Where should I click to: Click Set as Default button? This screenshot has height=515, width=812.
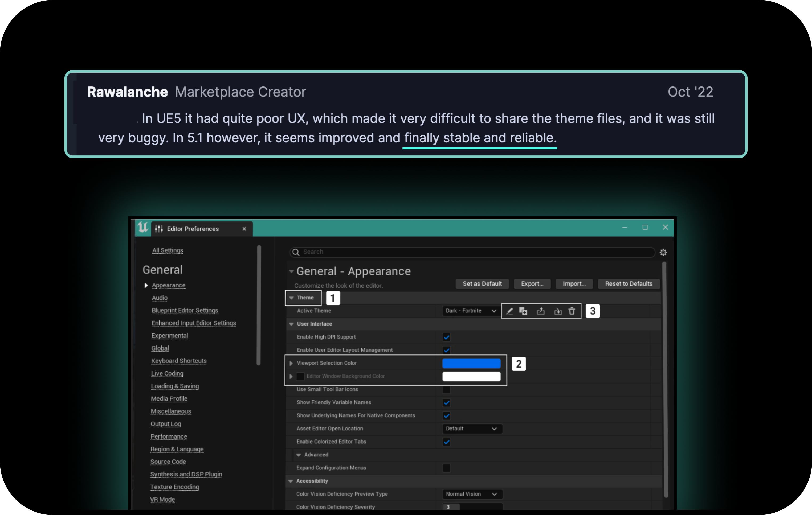[482, 284]
